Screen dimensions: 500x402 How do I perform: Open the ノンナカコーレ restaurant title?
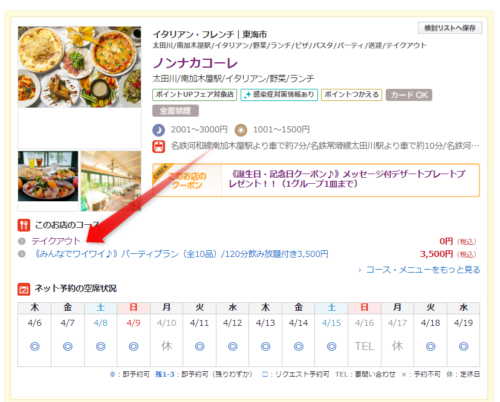[195, 63]
